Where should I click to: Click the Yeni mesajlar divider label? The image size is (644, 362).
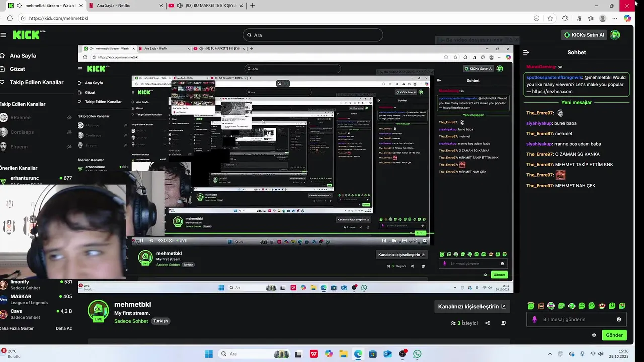click(577, 102)
